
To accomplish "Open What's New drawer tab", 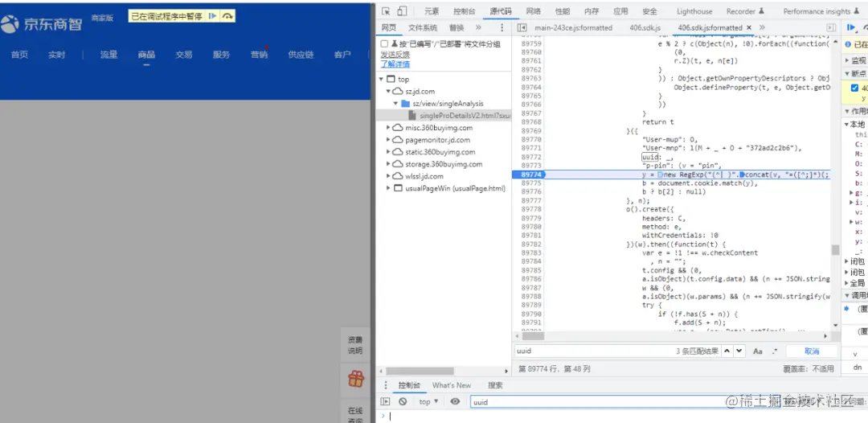I will [452, 385].
